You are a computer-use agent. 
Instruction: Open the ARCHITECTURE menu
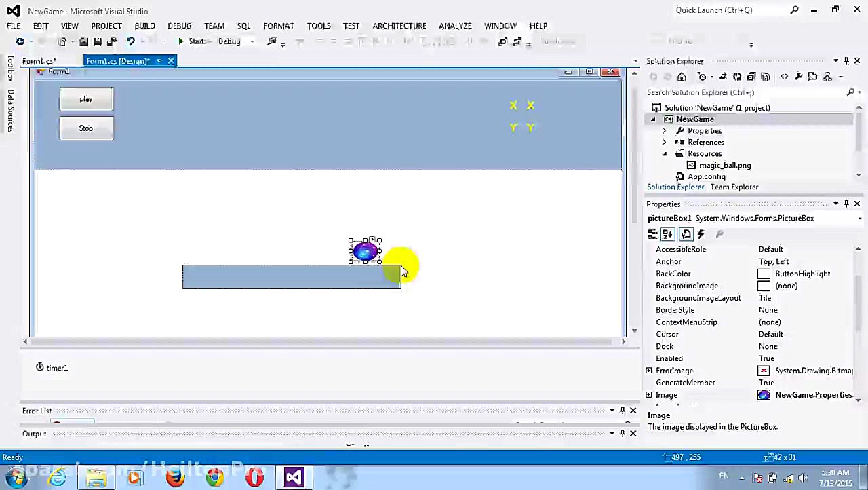[399, 26]
